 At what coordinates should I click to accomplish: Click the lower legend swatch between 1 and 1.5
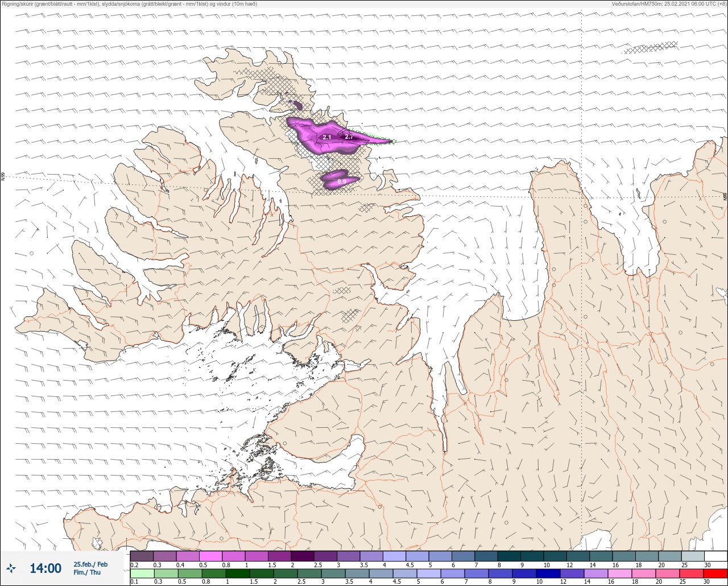pos(237,573)
